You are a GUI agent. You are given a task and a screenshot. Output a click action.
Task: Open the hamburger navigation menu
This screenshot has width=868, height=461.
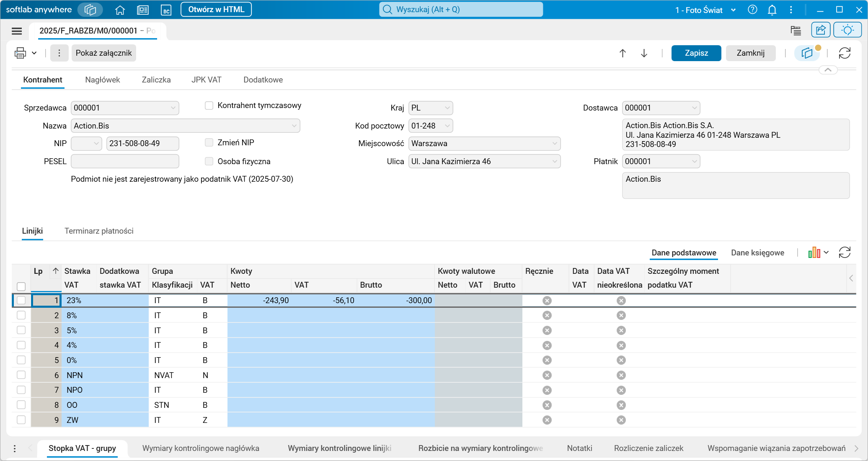(17, 31)
